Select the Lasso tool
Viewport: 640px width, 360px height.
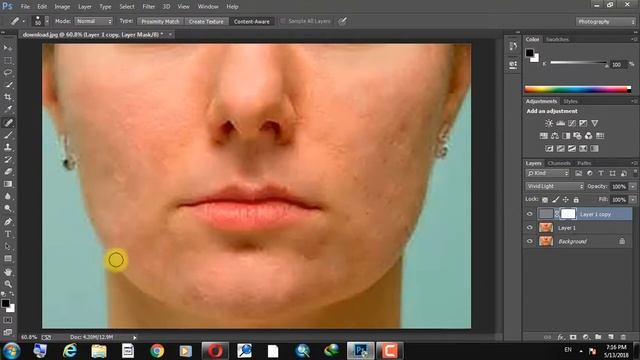pyautogui.click(x=8, y=73)
